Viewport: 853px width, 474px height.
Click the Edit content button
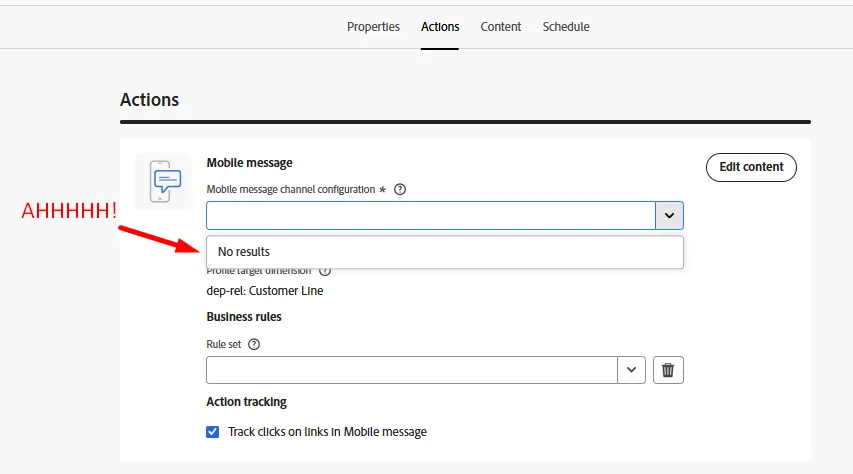point(751,167)
